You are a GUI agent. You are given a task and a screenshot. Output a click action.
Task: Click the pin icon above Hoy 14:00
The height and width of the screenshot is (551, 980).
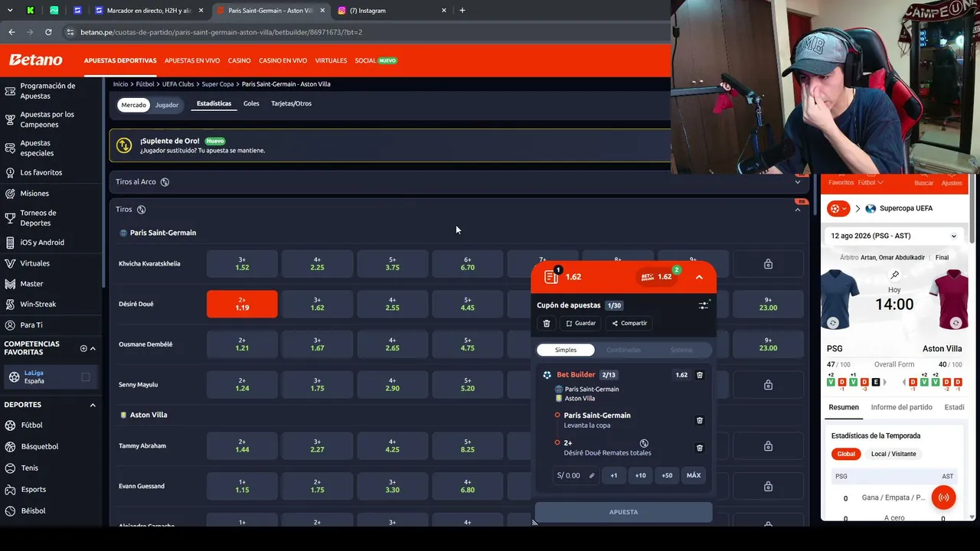tap(894, 275)
